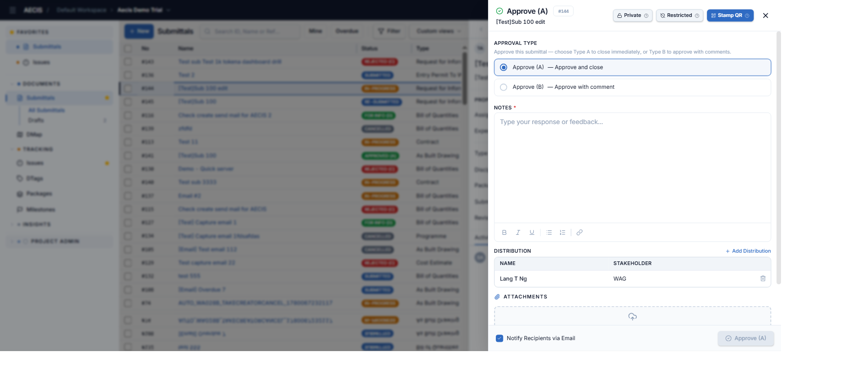Click the cloud upload icon in attachments
Image resolution: width=868 pixels, height=390 pixels.
click(632, 316)
